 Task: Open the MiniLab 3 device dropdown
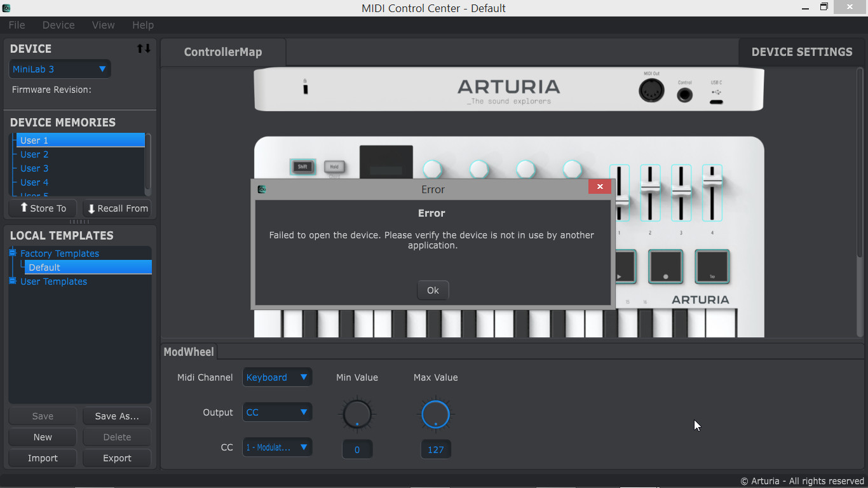tap(60, 69)
